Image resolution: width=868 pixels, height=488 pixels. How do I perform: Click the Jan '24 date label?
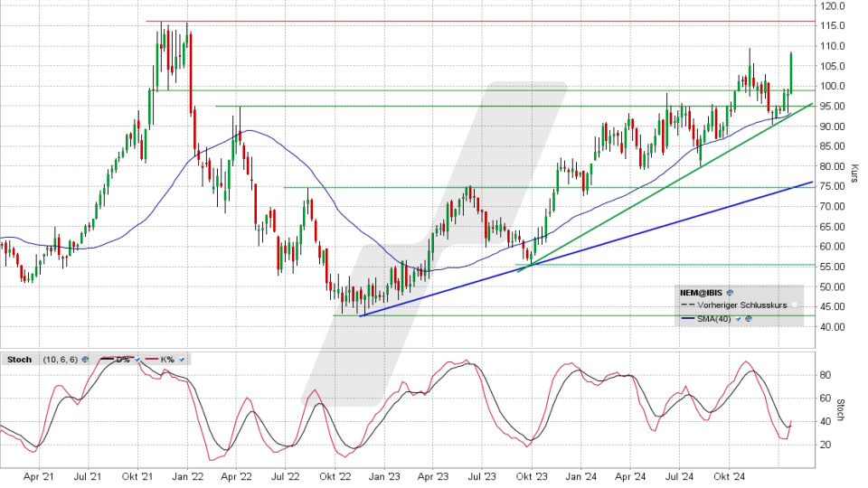581,476
